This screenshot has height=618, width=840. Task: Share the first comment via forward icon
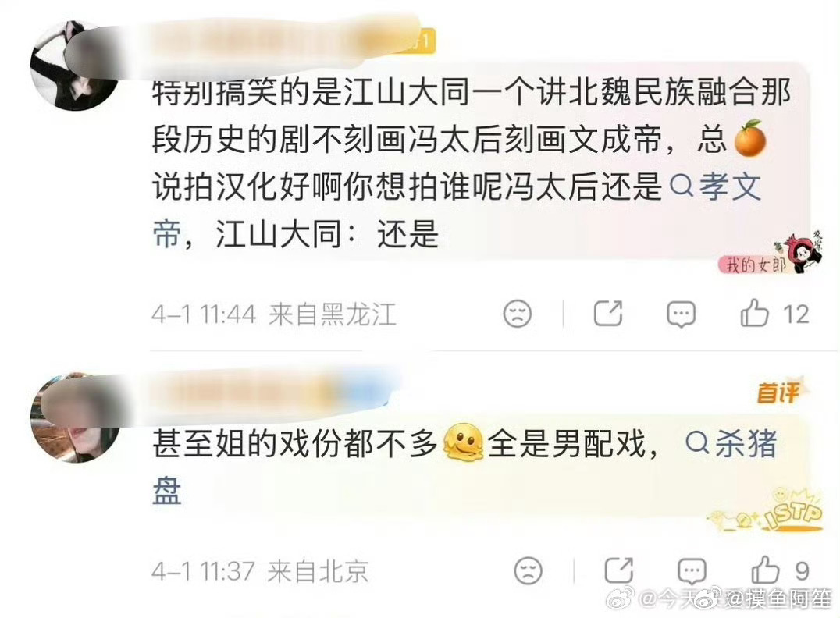[609, 313]
